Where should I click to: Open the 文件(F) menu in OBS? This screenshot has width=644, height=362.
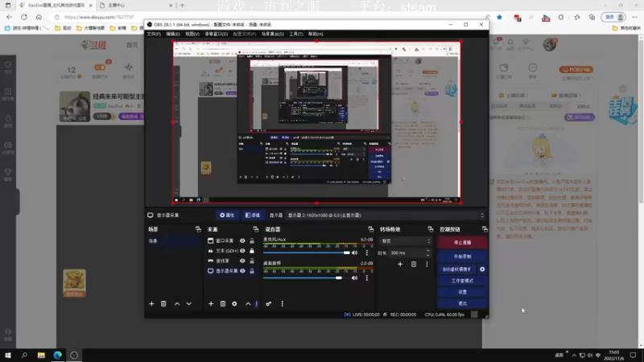(x=154, y=34)
